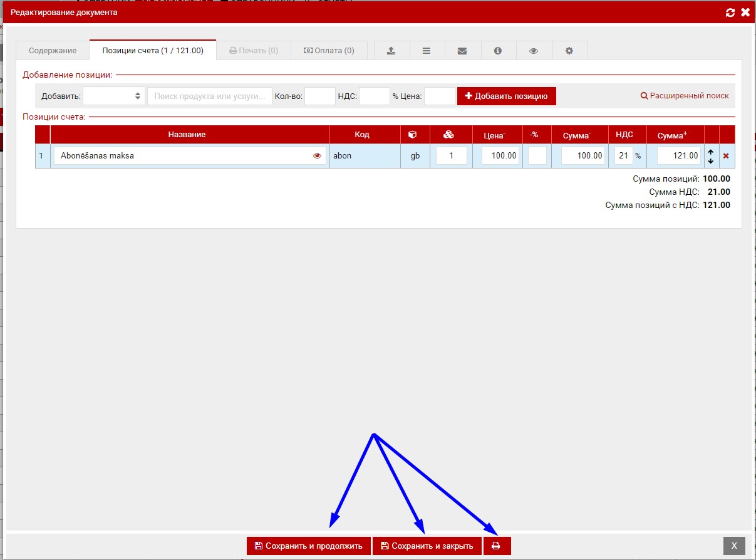Open the list lines icon tab
Screen dimensions: 756x560
click(x=427, y=51)
